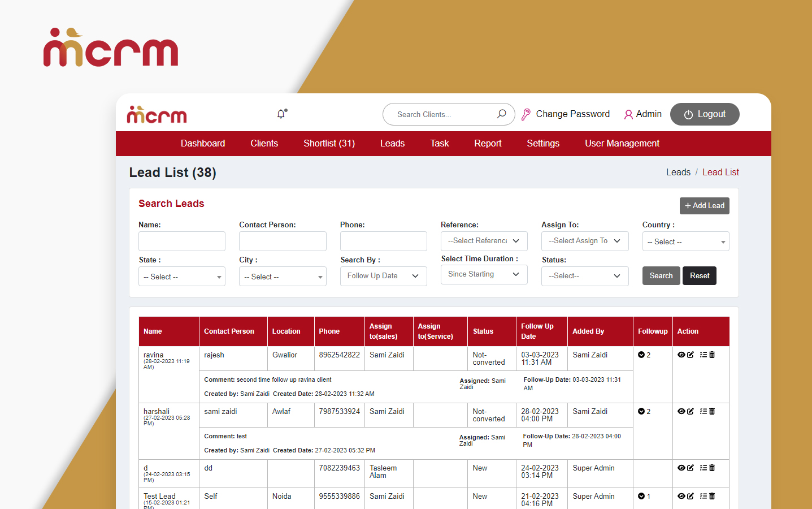
Task: Click the Add Lead button
Action: tap(704, 206)
